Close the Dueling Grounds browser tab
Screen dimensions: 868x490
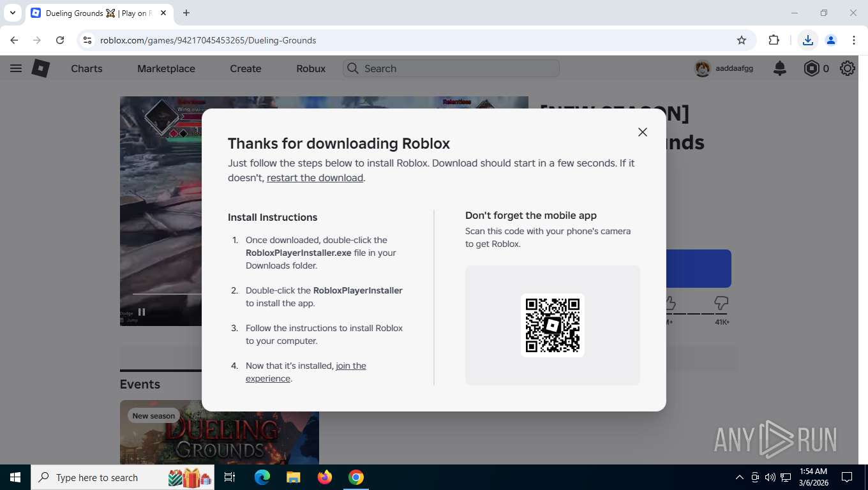pyautogui.click(x=163, y=13)
